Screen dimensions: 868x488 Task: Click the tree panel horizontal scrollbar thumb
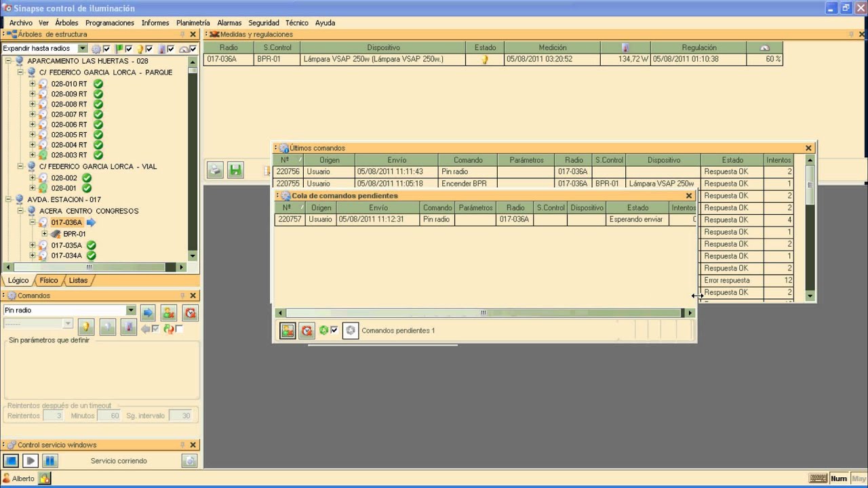89,267
